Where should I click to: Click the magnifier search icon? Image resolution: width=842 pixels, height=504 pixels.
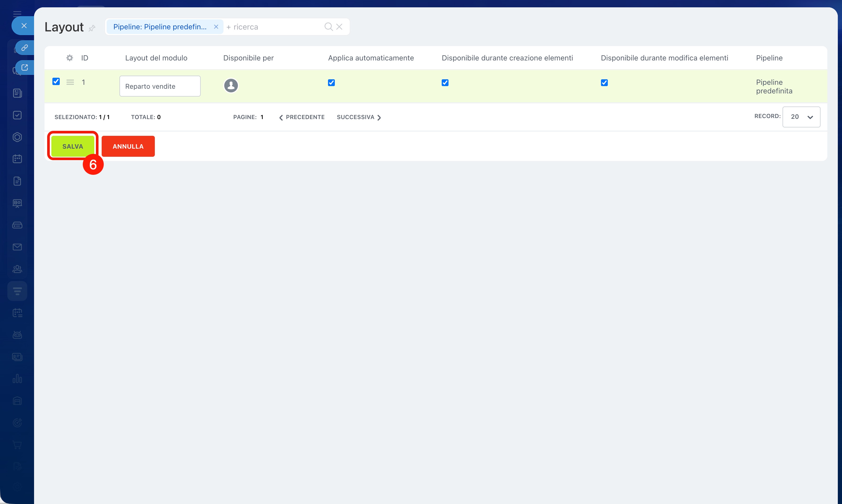pos(328,26)
